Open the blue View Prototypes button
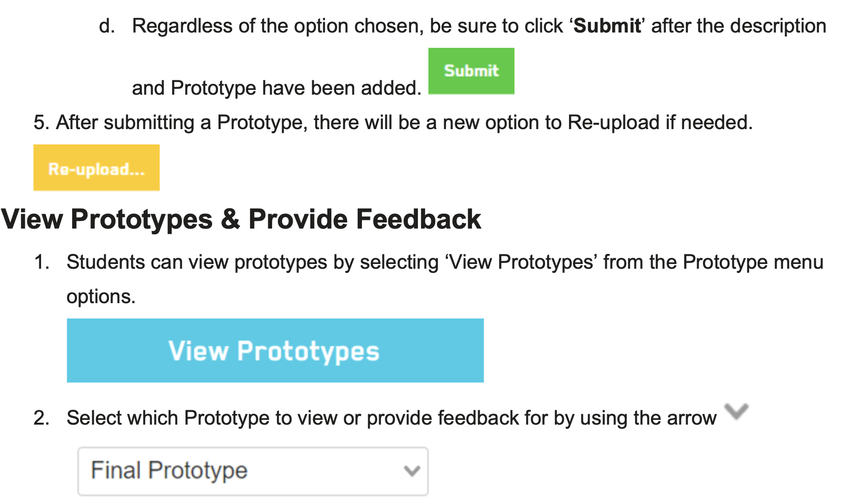Screen dimensions: 853x504 click(275, 351)
